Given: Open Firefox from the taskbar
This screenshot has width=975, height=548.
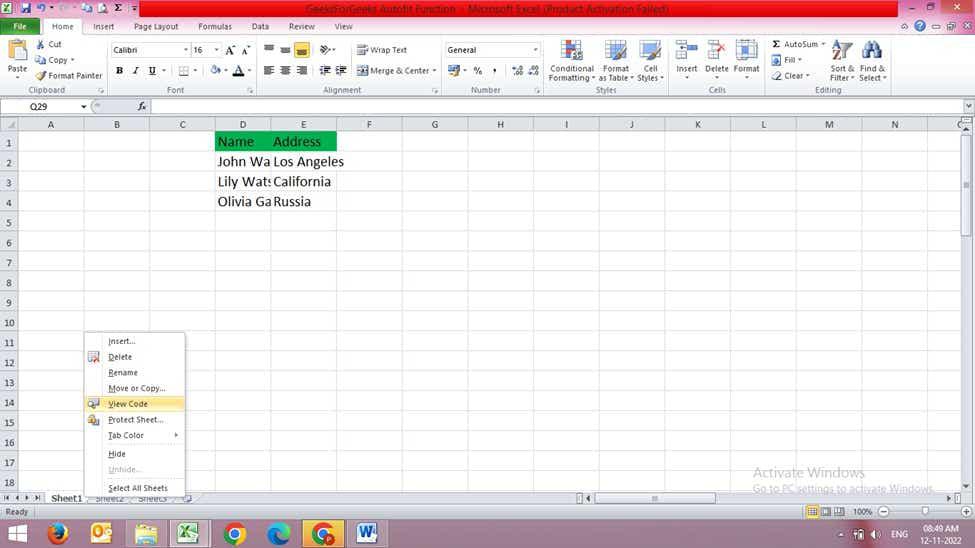Looking at the screenshot, I should pyautogui.click(x=58, y=534).
